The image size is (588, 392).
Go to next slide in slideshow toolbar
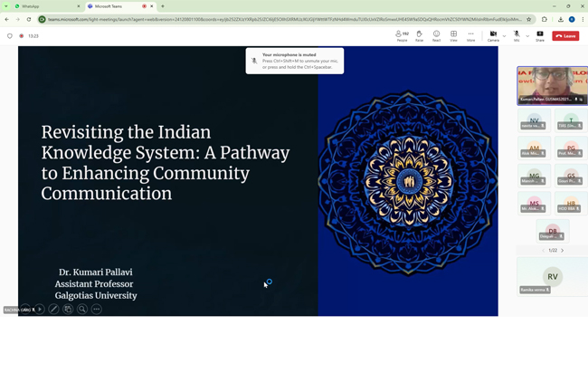tap(40, 309)
